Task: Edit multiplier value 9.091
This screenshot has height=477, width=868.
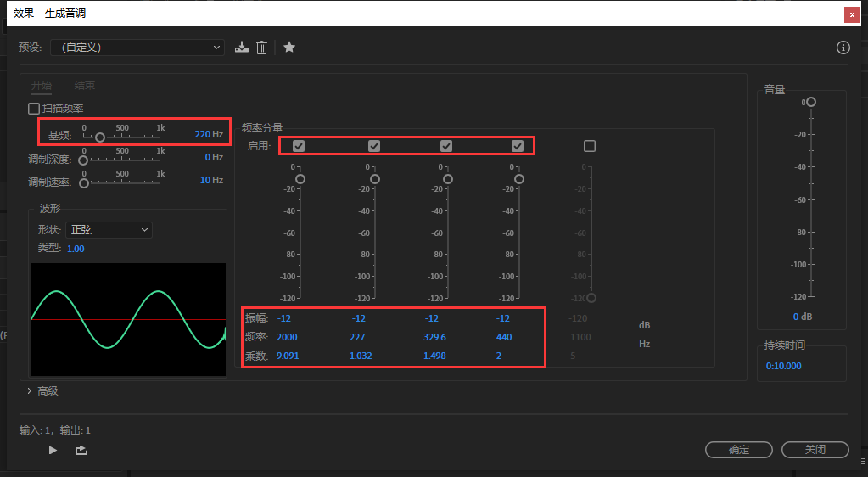Action: [x=288, y=356]
